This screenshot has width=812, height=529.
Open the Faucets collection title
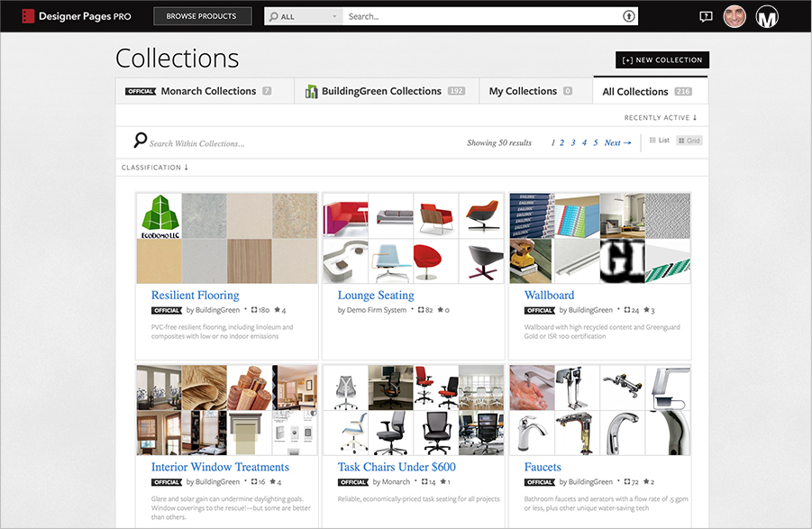pyautogui.click(x=543, y=467)
